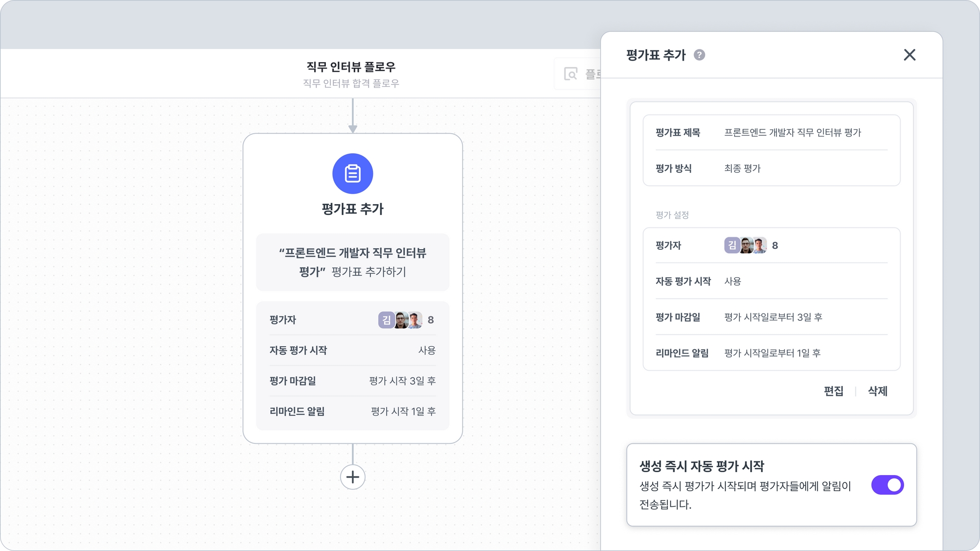Click the 평가 마감일 row in side panel
Screen dimensions: 980x551
771,317
